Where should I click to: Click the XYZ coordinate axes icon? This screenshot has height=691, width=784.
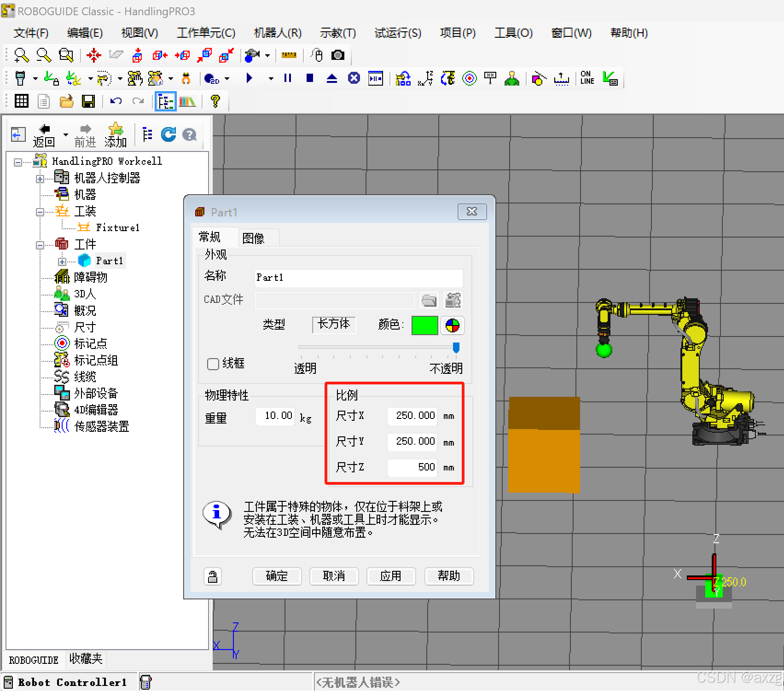pyautogui.click(x=425, y=78)
